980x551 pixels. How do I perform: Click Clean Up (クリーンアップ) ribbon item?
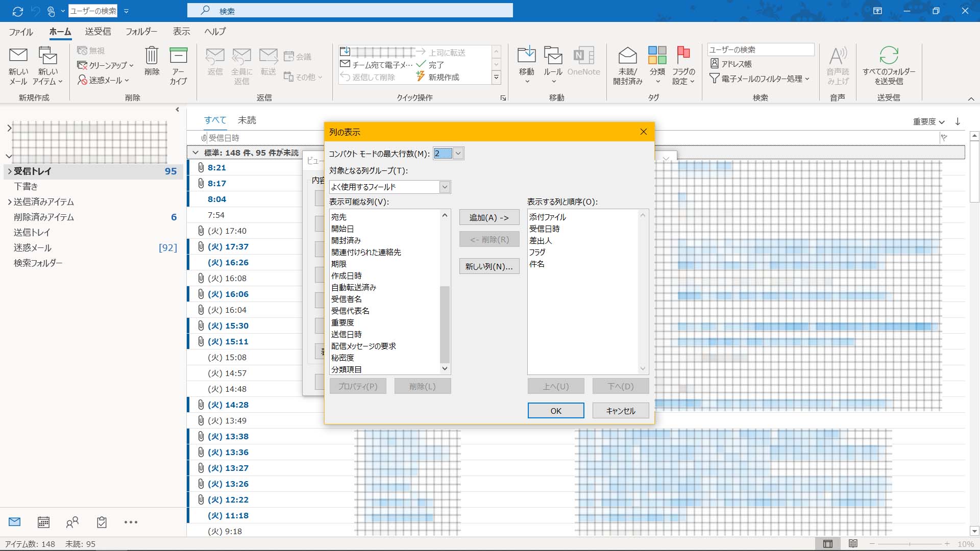(x=105, y=65)
